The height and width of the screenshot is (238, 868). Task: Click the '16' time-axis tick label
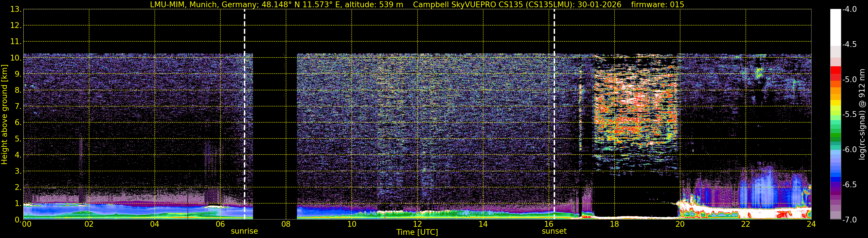pos(549,224)
